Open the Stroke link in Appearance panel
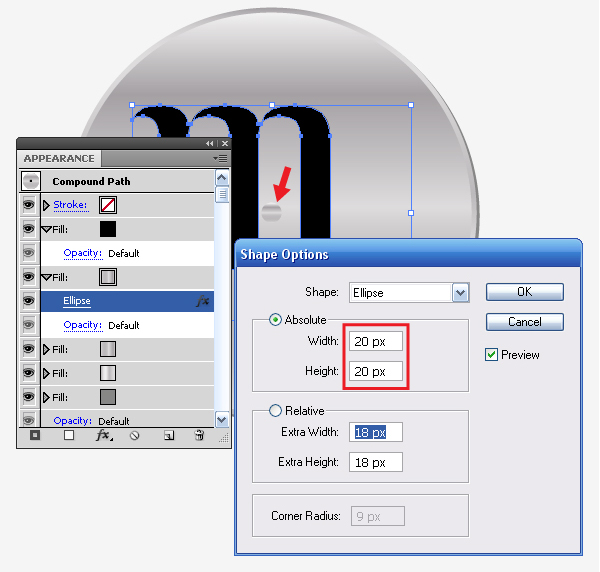 [x=70, y=205]
